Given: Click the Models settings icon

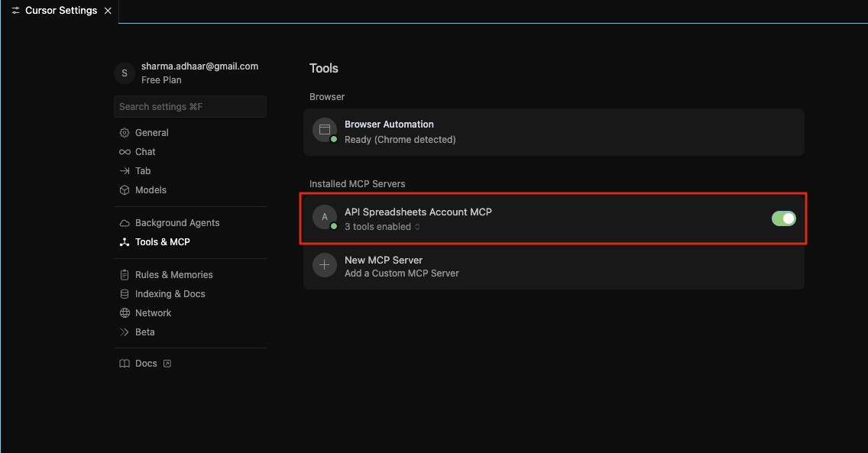Looking at the screenshot, I should pos(124,189).
